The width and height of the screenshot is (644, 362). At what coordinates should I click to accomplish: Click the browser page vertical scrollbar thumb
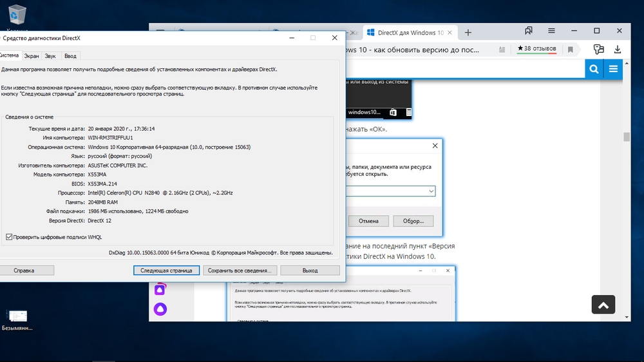point(626,137)
